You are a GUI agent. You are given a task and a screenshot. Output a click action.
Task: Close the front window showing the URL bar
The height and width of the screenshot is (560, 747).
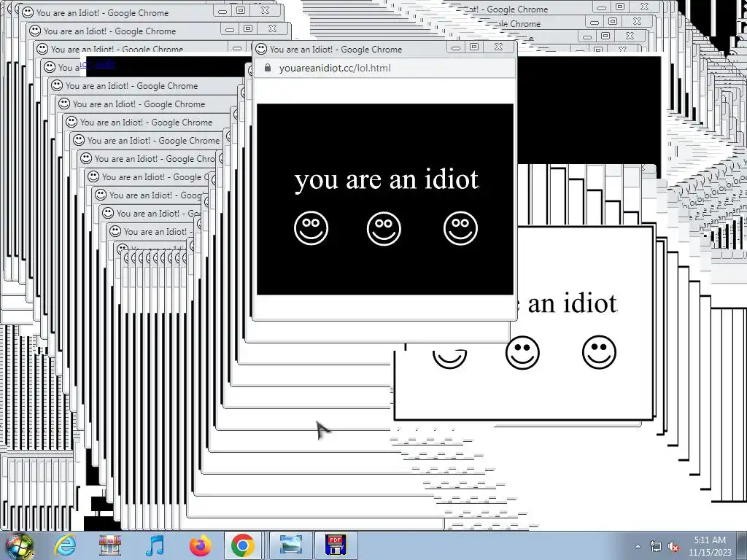coord(498,47)
